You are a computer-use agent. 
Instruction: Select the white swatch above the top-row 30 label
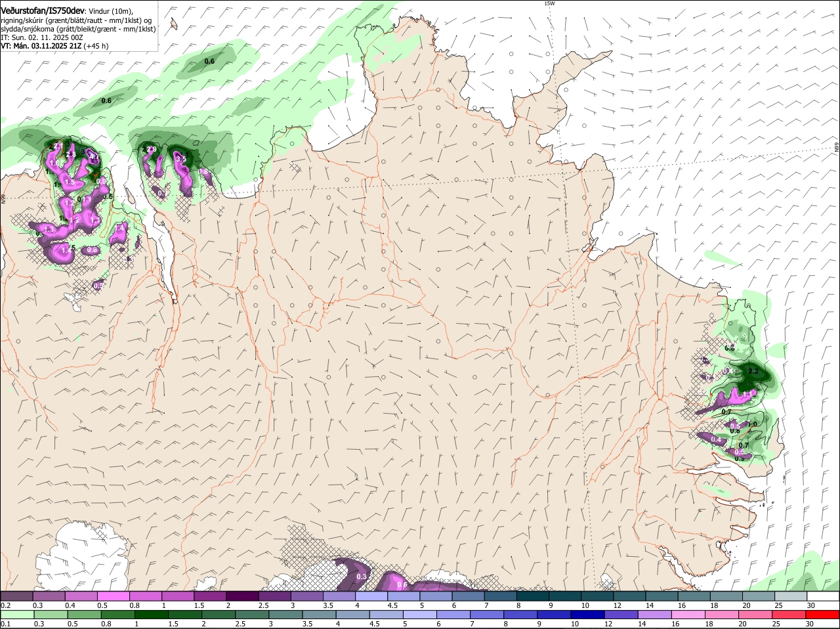pos(824,596)
